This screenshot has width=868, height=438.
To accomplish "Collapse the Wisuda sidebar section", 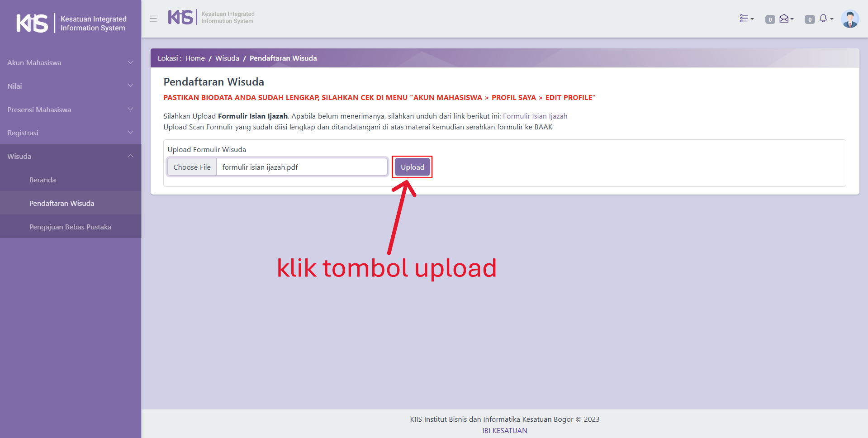I will (x=71, y=156).
